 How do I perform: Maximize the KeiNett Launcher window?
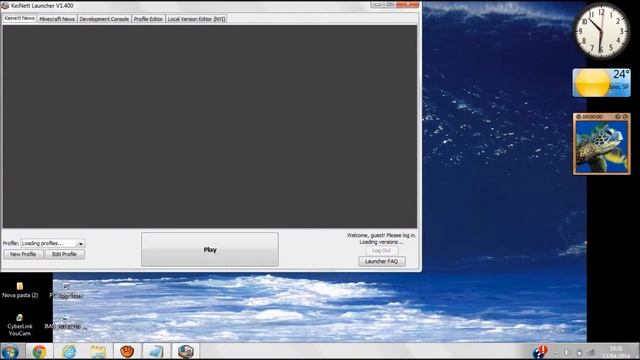click(x=390, y=4)
